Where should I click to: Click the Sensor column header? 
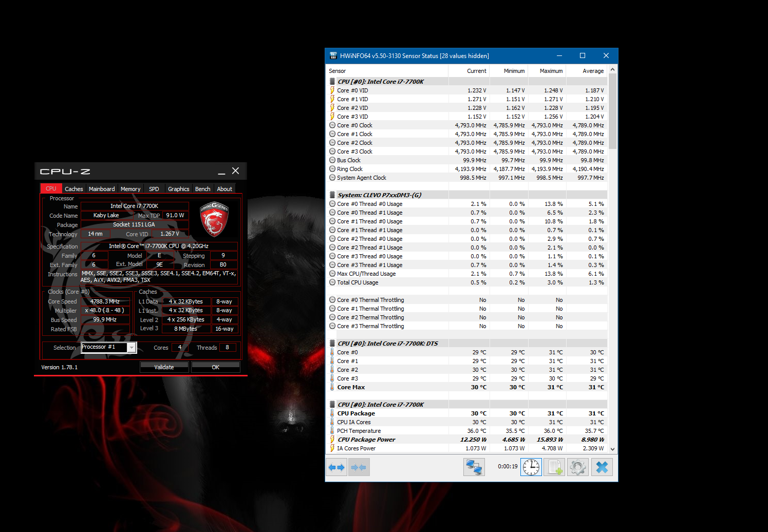tap(387, 71)
